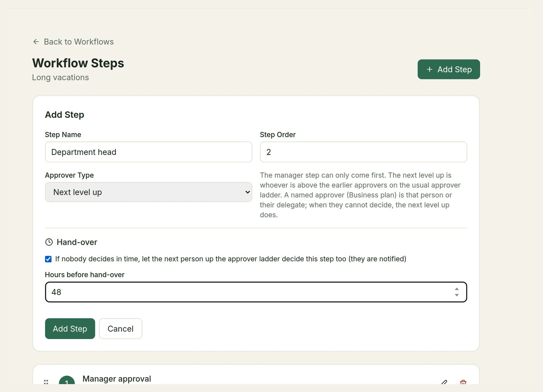The width and height of the screenshot is (543, 392).
Task: Cancel adding the step
Action: [121, 329]
